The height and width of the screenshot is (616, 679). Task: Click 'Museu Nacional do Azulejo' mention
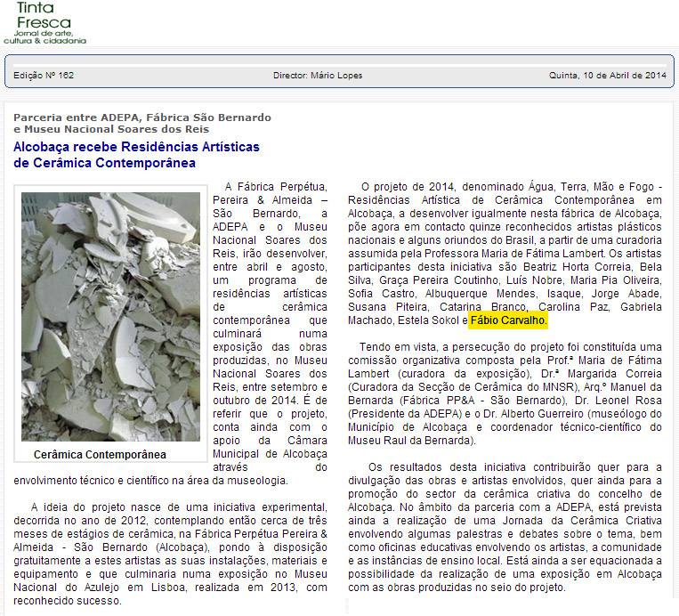tap(170, 581)
